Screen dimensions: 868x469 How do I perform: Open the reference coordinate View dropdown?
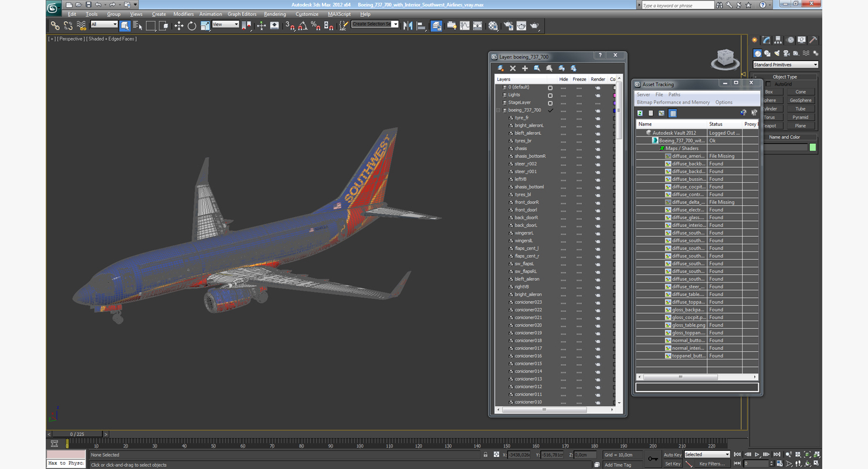click(225, 25)
